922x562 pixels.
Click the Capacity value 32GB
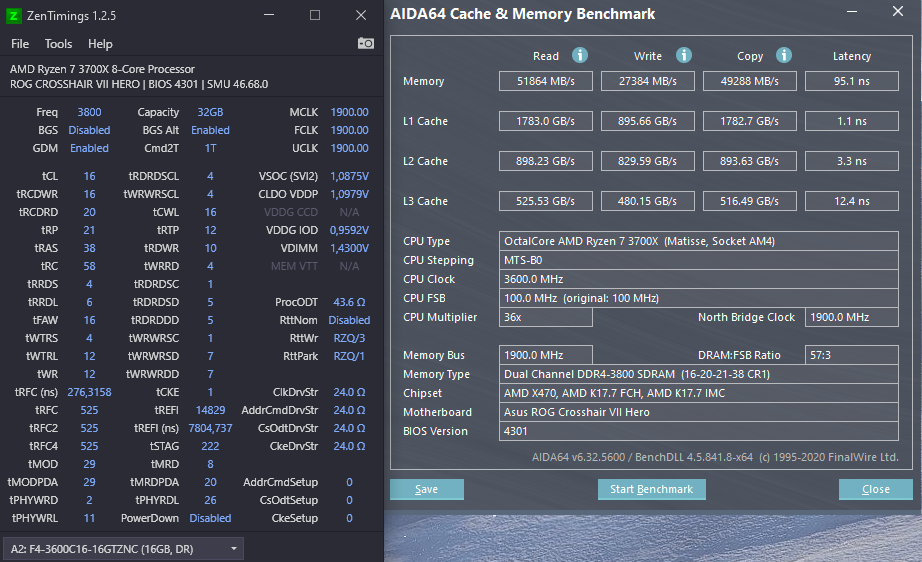[x=210, y=112]
